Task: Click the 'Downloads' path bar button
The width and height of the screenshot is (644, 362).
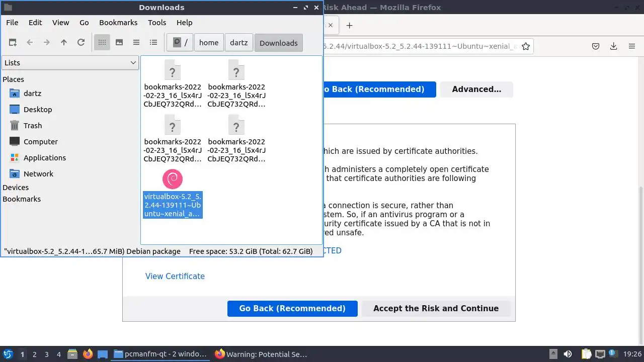Action: pos(279,43)
